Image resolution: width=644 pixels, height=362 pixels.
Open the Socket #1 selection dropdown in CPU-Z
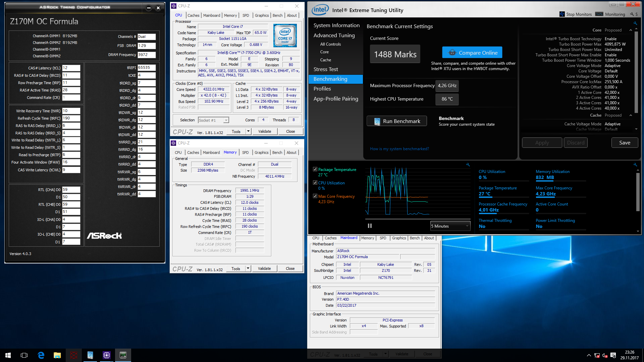tap(213, 120)
